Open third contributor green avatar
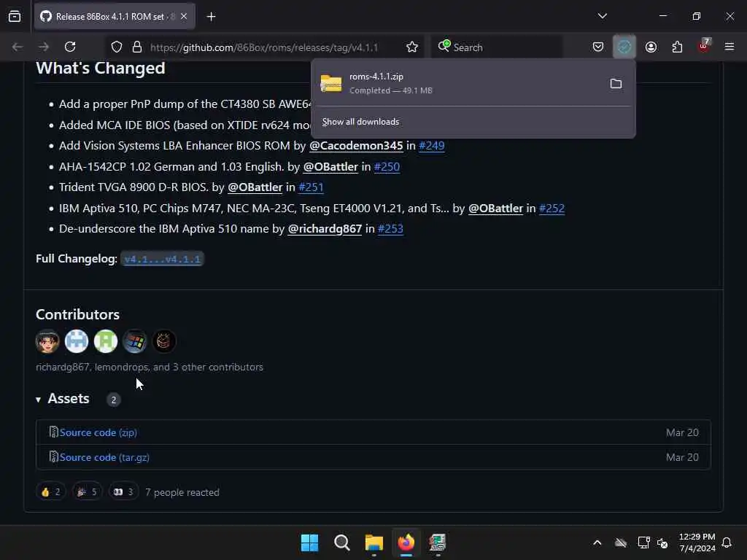The height and width of the screenshot is (560, 747). click(106, 341)
